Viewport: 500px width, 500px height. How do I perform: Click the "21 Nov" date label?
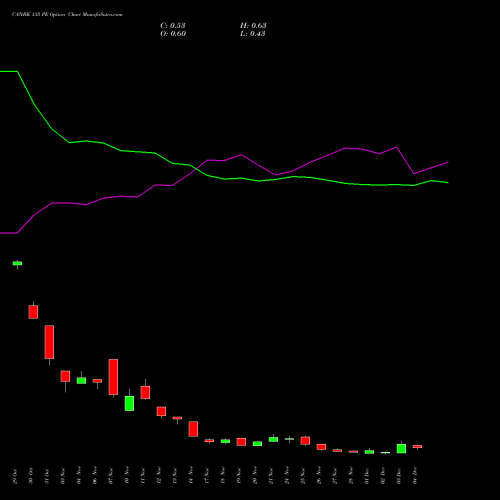pyautogui.click(x=271, y=476)
